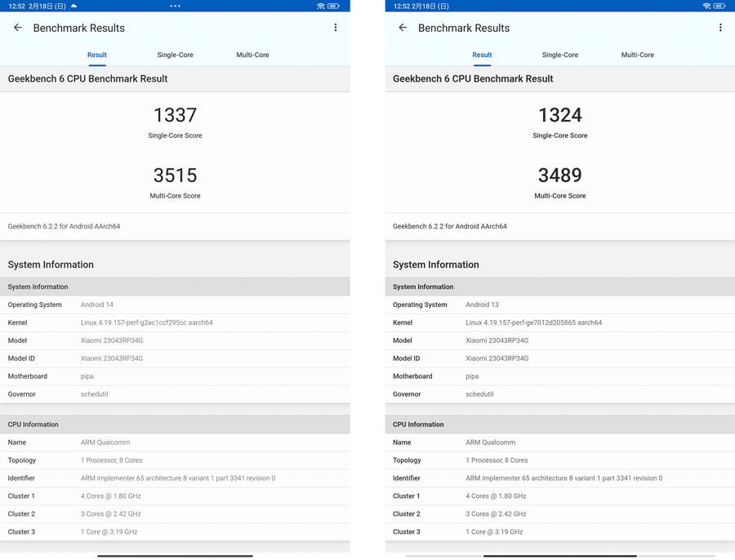Tap the 1337 Single-Core Score
Screen dimensions: 735x560
[x=175, y=115]
